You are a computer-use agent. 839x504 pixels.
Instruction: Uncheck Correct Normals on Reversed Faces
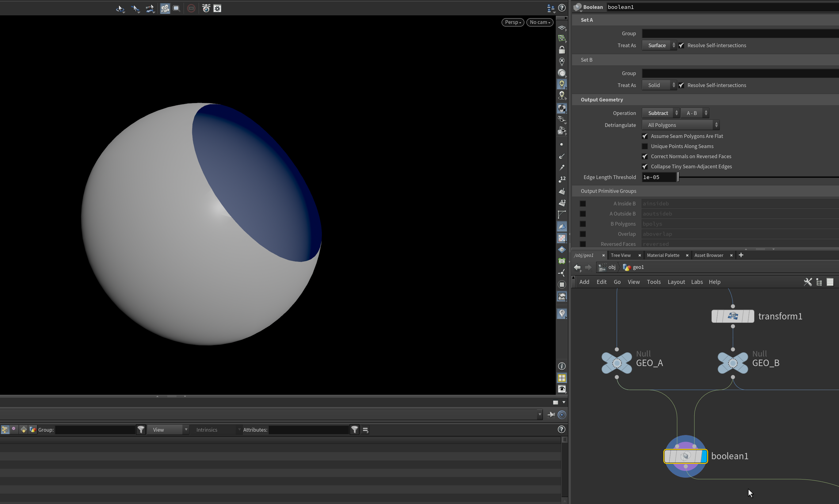coord(644,157)
